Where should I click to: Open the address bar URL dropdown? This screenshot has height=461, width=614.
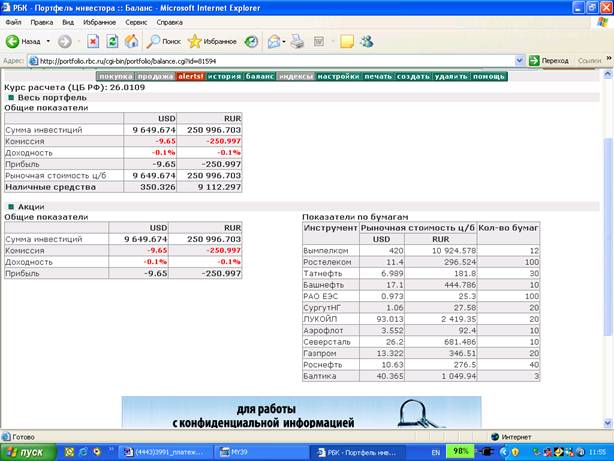tap(517, 61)
